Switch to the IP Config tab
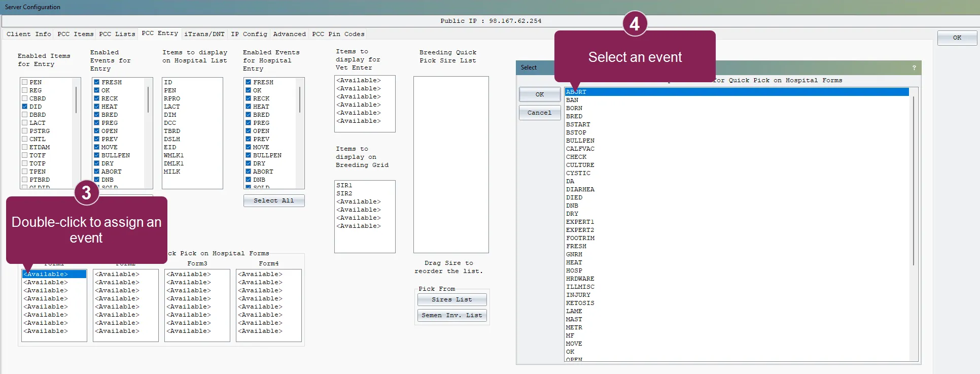Viewport: 980px width, 374px height. [x=249, y=34]
